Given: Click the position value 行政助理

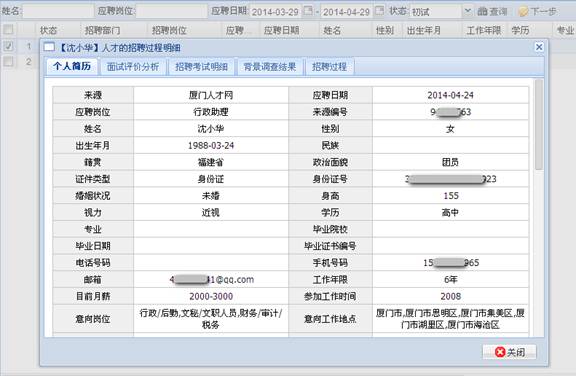Looking at the screenshot, I should (211, 112).
